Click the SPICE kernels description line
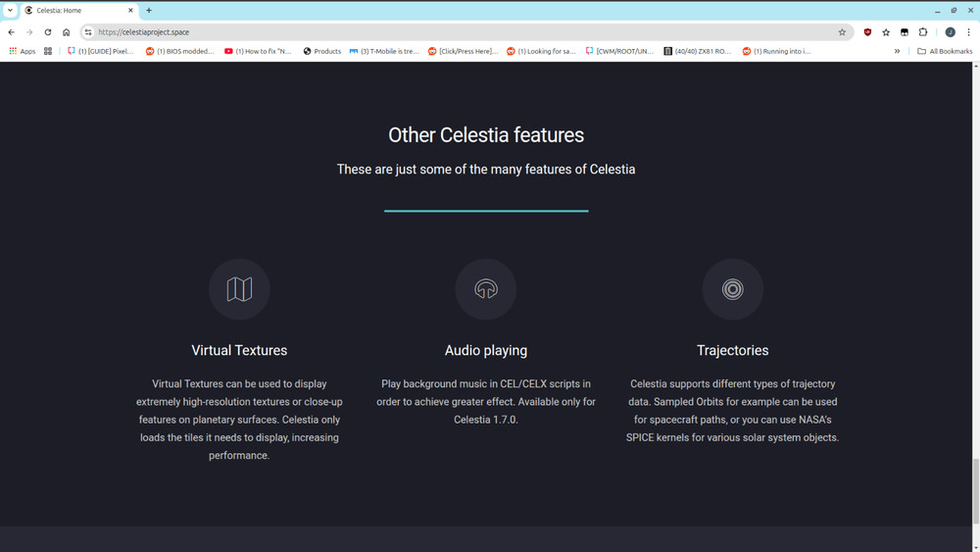The height and width of the screenshot is (552, 980). pos(732,437)
